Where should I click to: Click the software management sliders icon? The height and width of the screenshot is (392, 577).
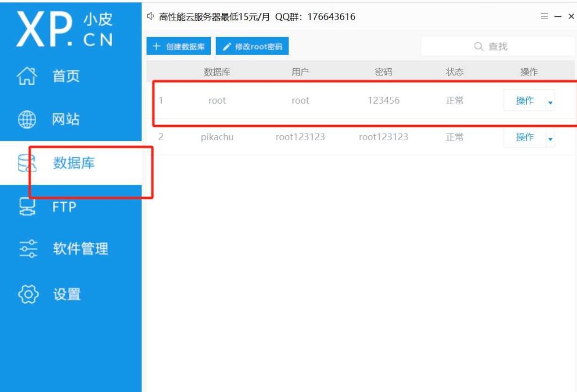click(x=28, y=248)
